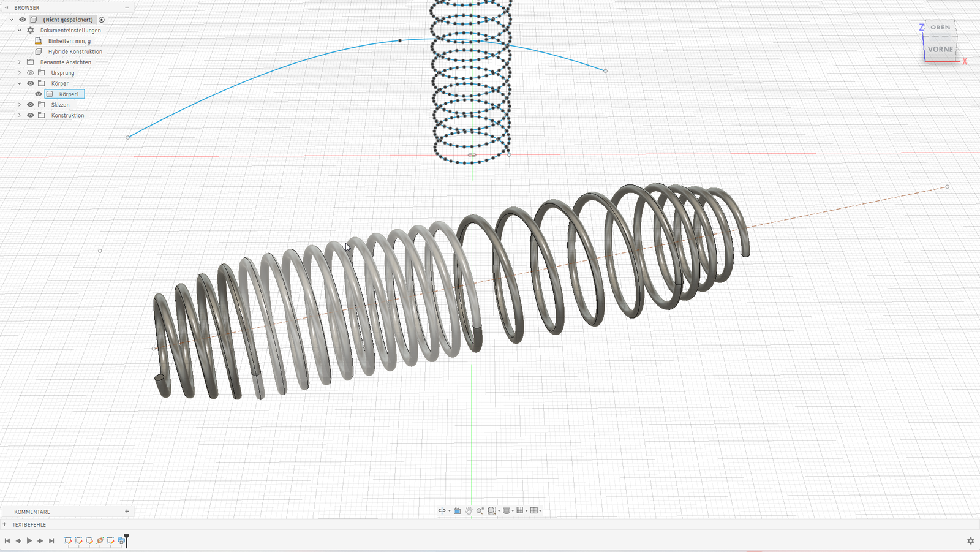The width and height of the screenshot is (980, 552).
Task: Select the Zoom magnifier tool
Action: click(x=480, y=510)
